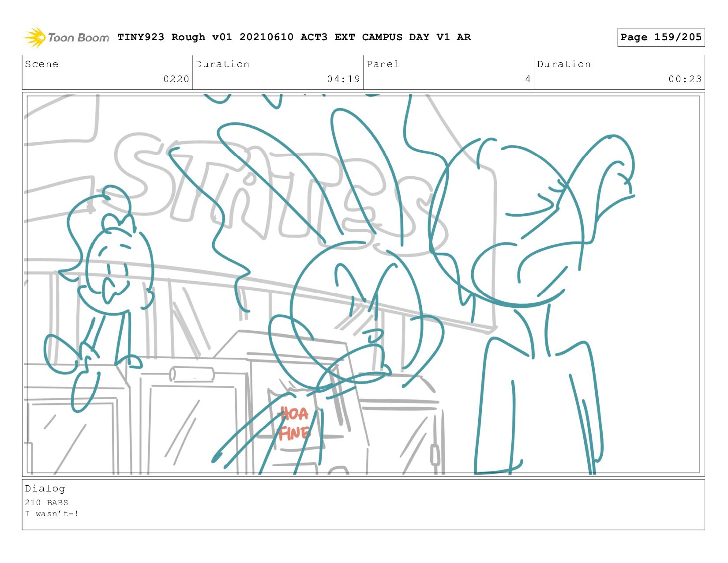Select the title text starting with TINY923 Rough

pos(294,37)
